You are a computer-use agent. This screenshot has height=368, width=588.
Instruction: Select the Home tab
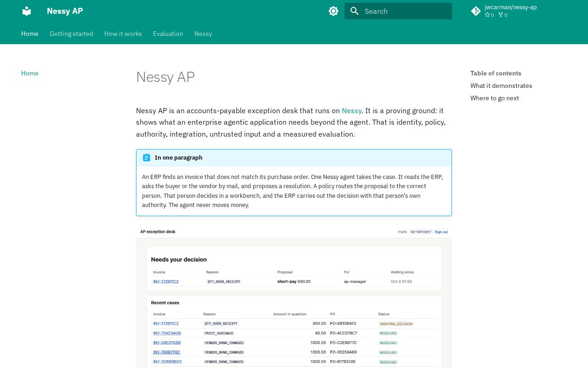tap(30, 34)
